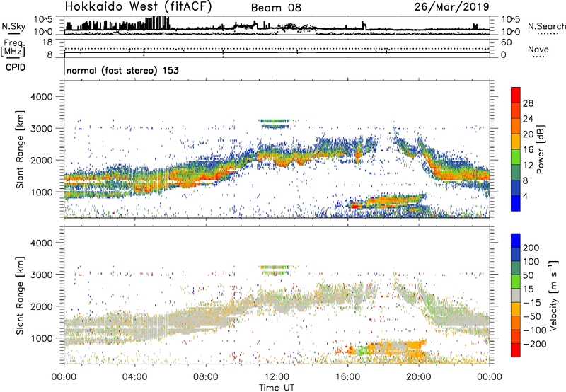Image resolution: width=566 pixels, height=392 pixels.
Task: Click the 'Nave' legend label
Action: pyautogui.click(x=538, y=50)
